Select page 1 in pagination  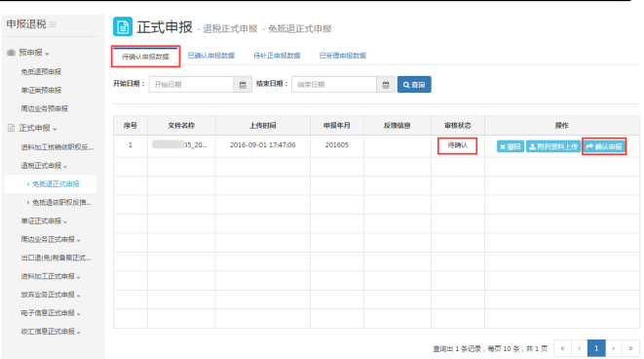pyautogui.click(x=596, y=348)
